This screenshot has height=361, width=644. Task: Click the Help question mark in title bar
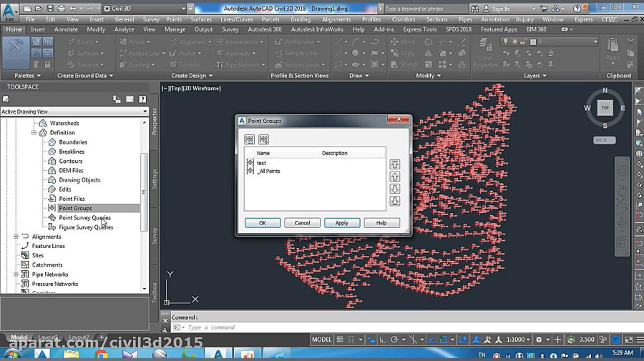click(577, 8)
